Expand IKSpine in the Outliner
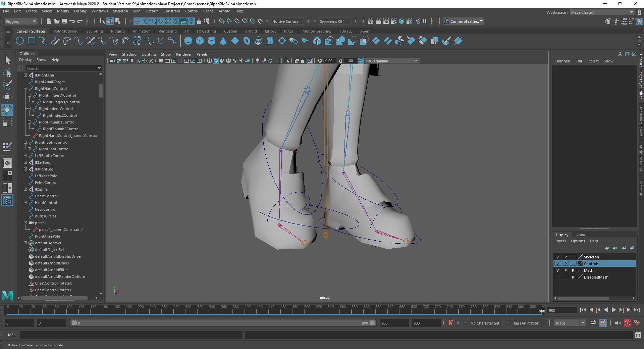644x349 pixels. [25, 189]
